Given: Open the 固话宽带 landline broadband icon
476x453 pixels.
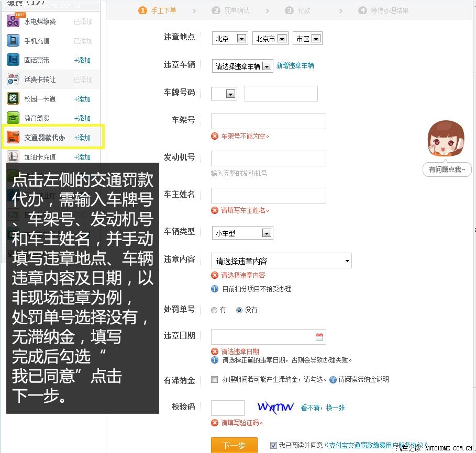Looking at the screenshot, I should [13, 60].
